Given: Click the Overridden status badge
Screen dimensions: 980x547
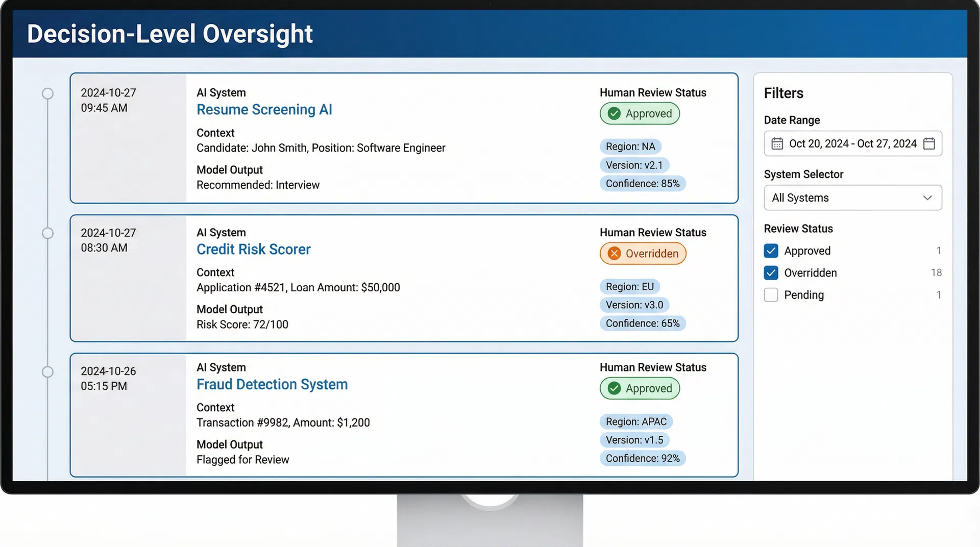Looking at the screenshot, I should (x=642, y=253).
